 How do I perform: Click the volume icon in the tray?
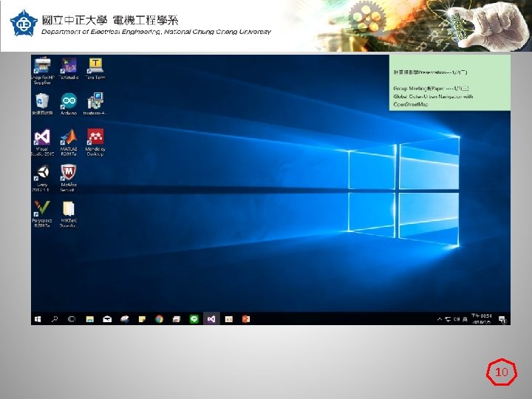(457, 319)
